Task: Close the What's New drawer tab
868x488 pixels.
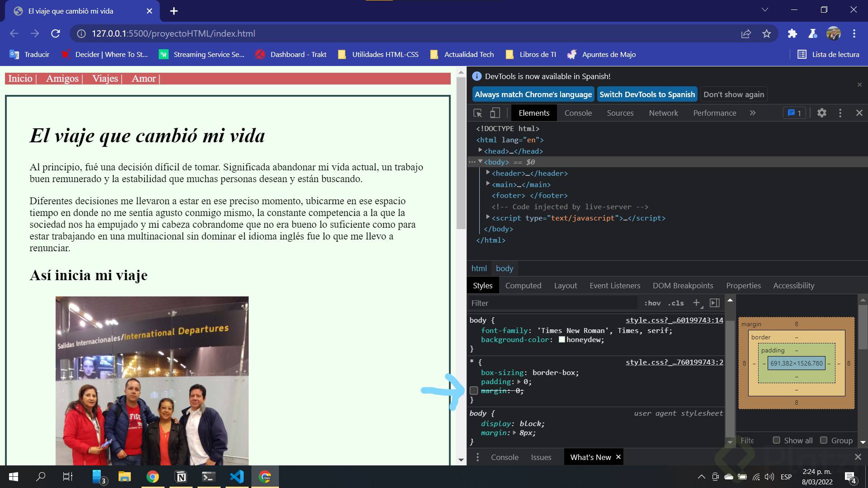Action: tap(618, 457)
